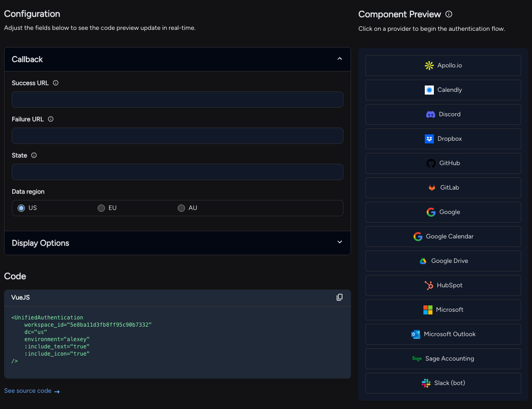Viewport: 532px width, 409px height.
Task: Click the GitLab fox icon
Action: click(x=432, y=188)
